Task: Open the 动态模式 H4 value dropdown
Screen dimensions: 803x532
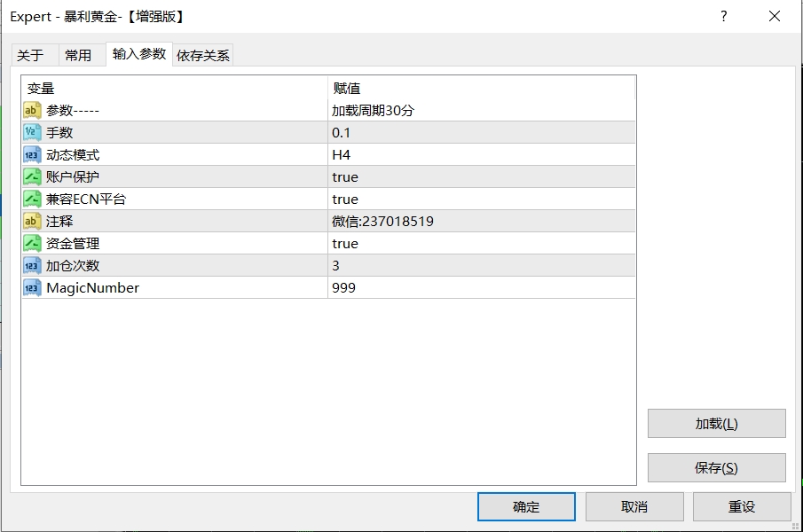Action: tap(480, 155)
